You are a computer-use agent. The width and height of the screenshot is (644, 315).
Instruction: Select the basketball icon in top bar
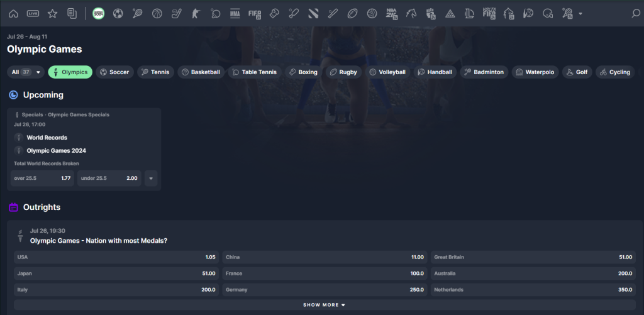[157, 14]
